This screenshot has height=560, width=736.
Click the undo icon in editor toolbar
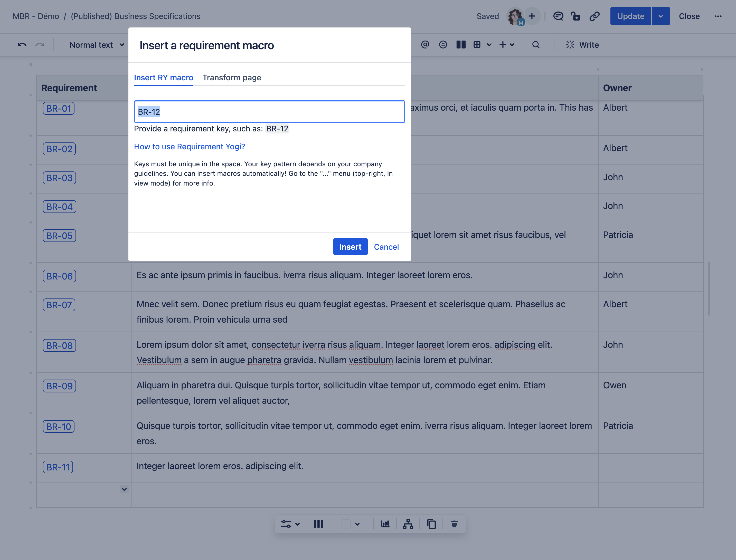(x=22, y=45)
